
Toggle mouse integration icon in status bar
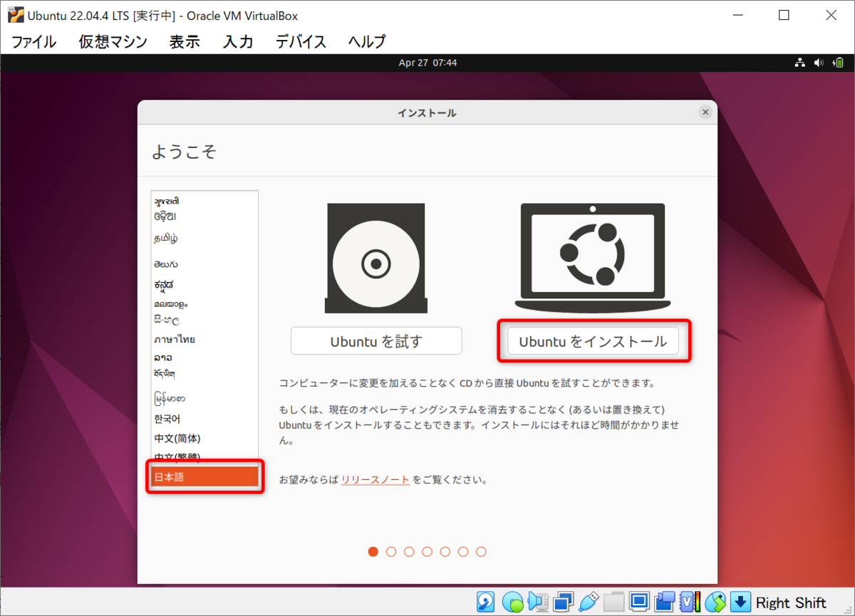715,602
